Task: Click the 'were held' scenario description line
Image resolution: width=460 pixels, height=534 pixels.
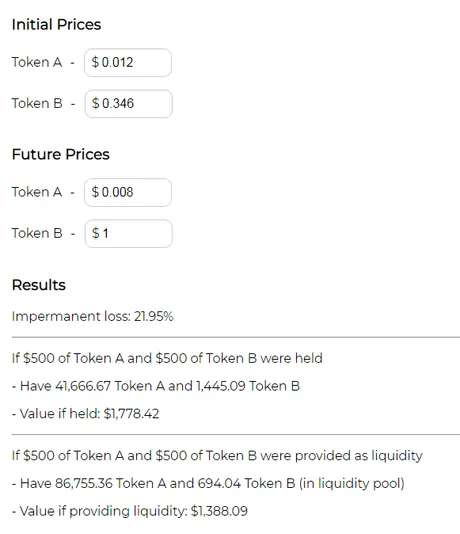Action: point(167,358)
